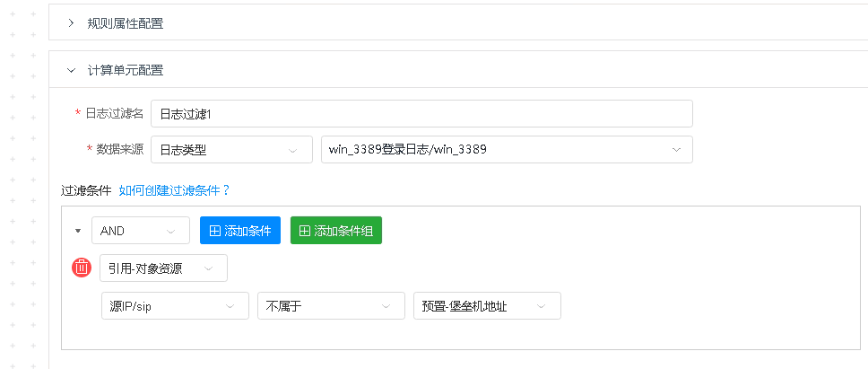Collapse the 计算单元配置 section

tap(71, 70)
